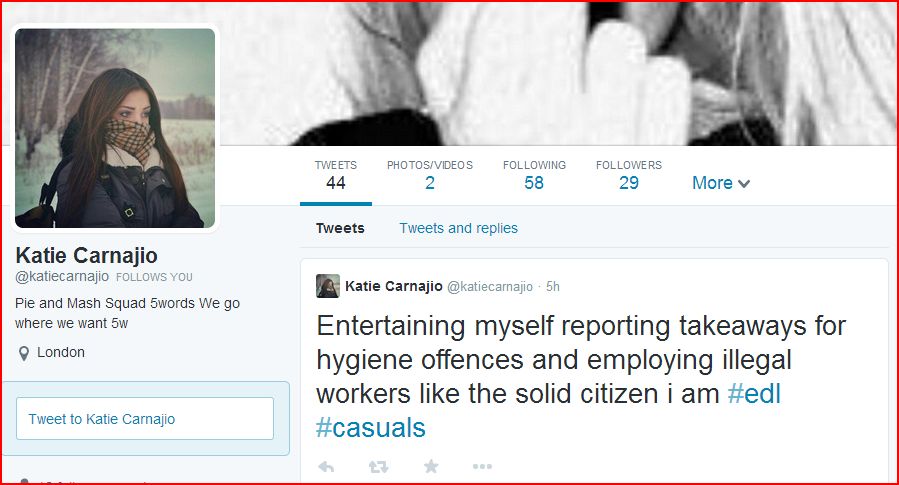Image resolution: width=899 pixels, height=485 pixels.
Task: Expand the More dropdown in profile stats
Action: (x=721, y=183)
